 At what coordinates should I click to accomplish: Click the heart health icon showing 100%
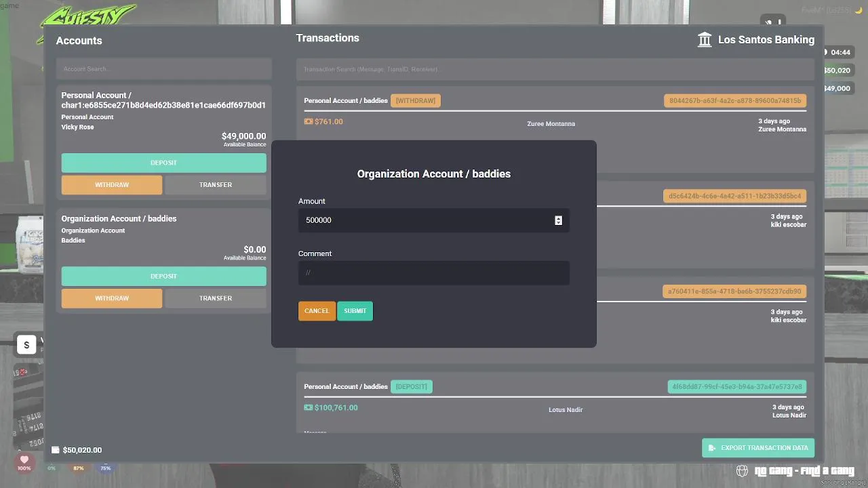[24, 462]
